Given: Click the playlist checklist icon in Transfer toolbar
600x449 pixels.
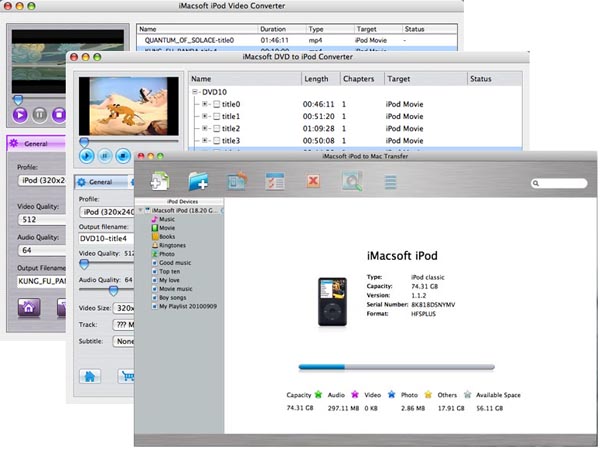Looking at the screenshot, I should 275,181.
